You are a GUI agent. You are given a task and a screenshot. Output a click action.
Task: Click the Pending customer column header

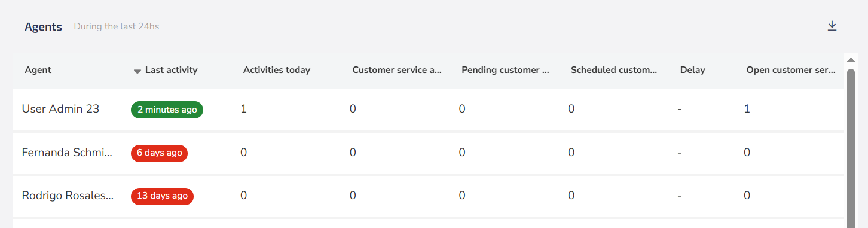(x=505, y=70)
